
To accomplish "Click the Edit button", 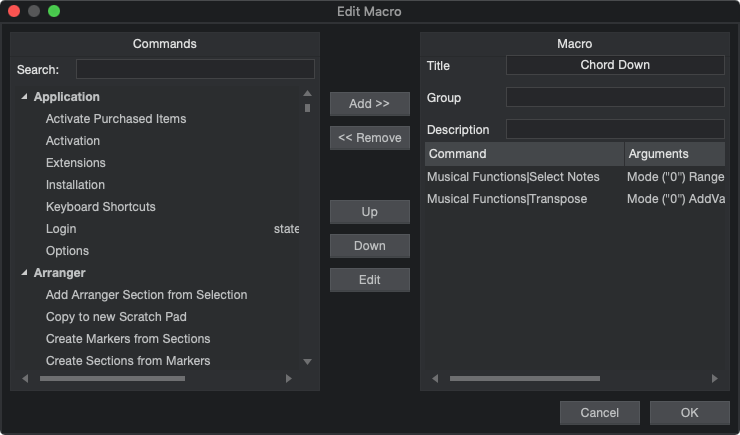I will [x=370, y=280].
